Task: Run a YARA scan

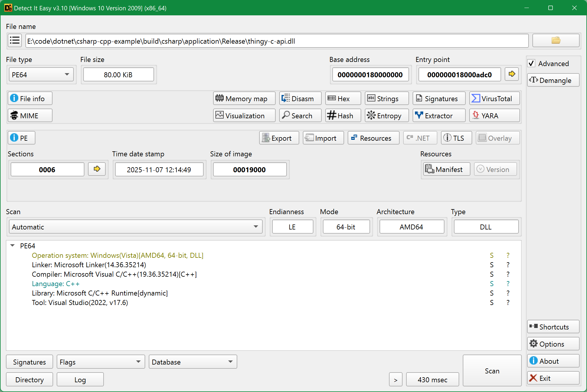Action: coord(494,115)
